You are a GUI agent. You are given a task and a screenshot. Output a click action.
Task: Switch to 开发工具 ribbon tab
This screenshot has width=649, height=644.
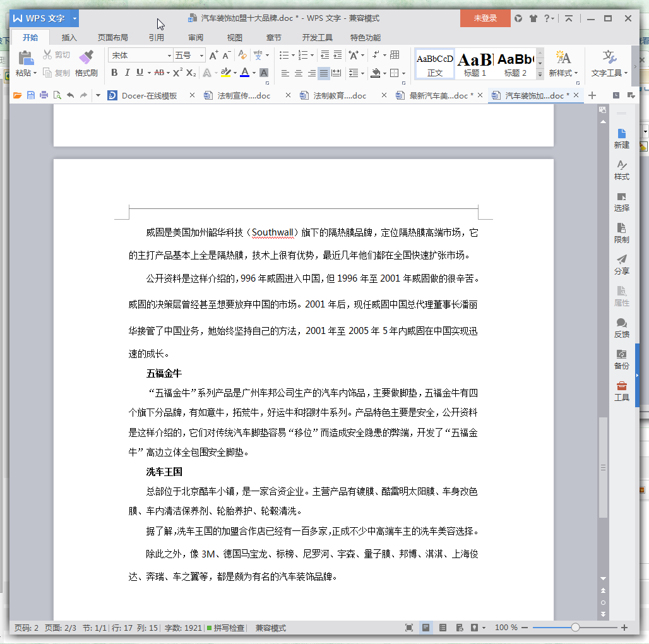[x=317, y=38]
